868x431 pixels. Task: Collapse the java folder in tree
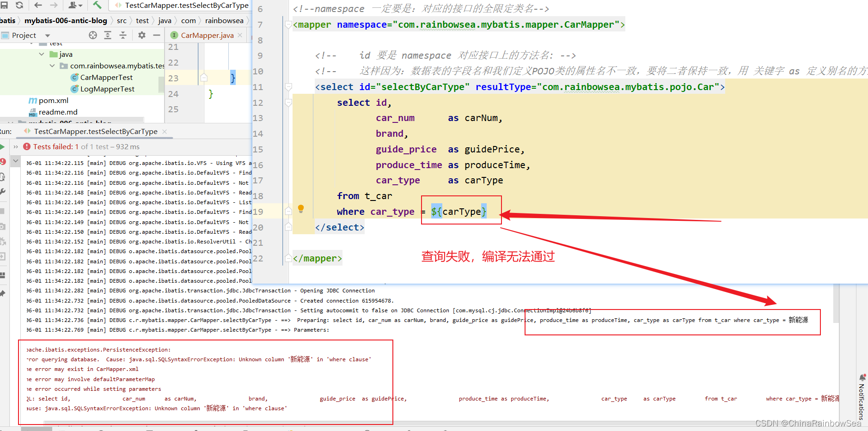(42, 54)
